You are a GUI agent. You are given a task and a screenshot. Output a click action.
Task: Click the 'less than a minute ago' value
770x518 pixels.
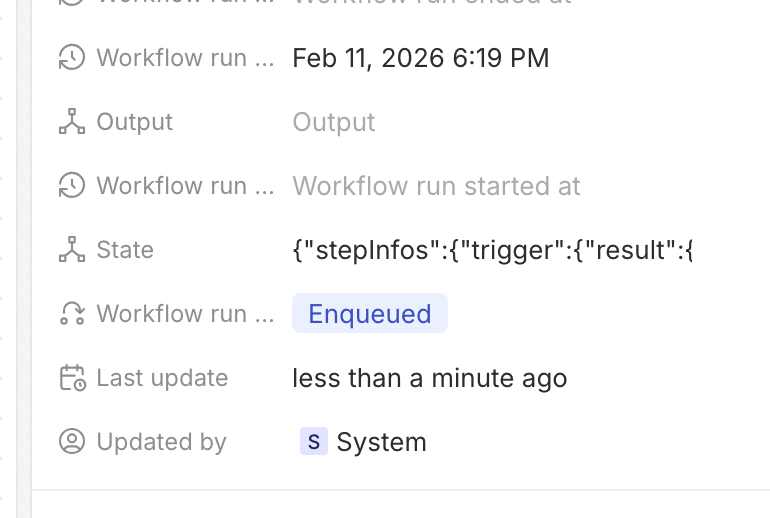pos(429,378)
